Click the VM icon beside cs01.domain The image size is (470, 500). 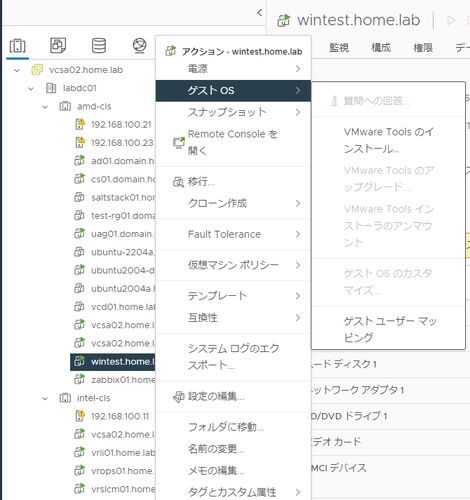(x=79, y=179)
